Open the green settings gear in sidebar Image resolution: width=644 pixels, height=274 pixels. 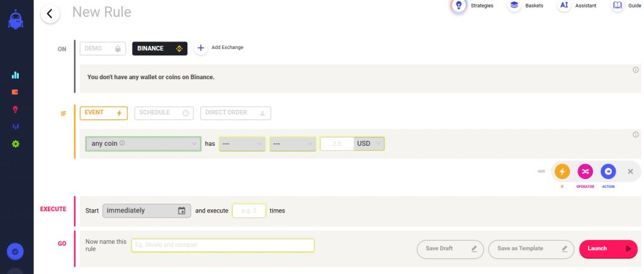16,144
